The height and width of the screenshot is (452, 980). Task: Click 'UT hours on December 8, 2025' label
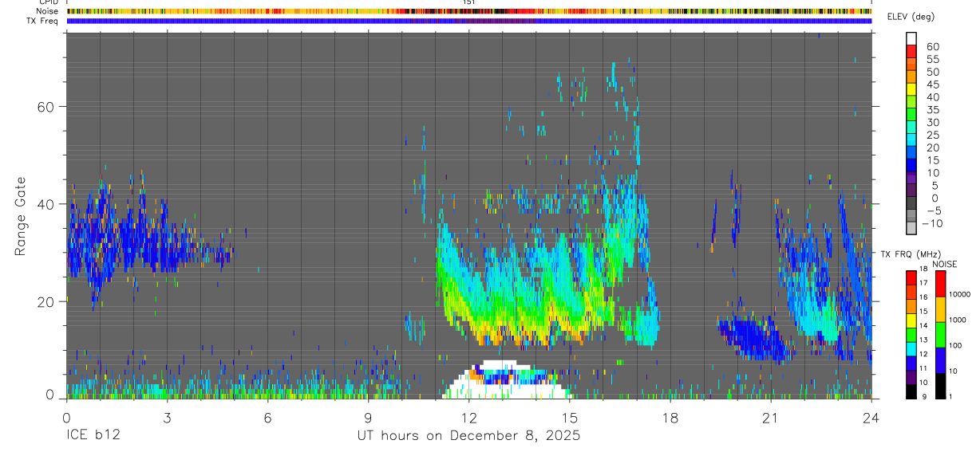tap(468, 436)
